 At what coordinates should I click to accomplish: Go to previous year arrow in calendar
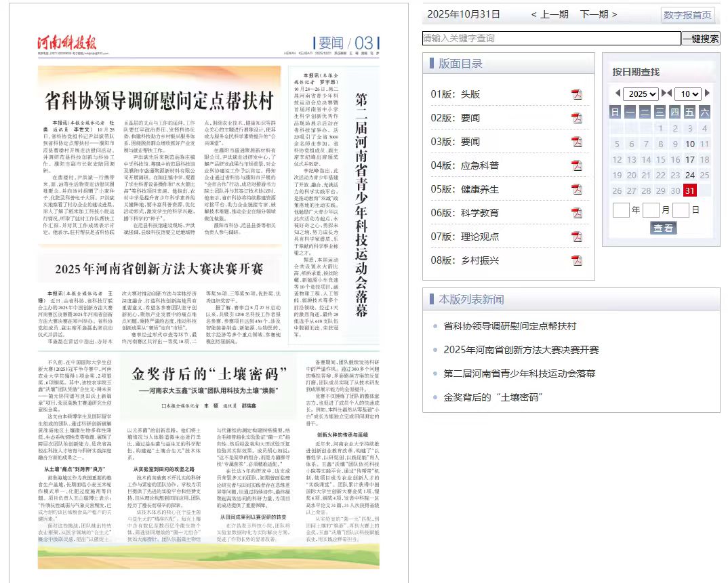[618, 93]
